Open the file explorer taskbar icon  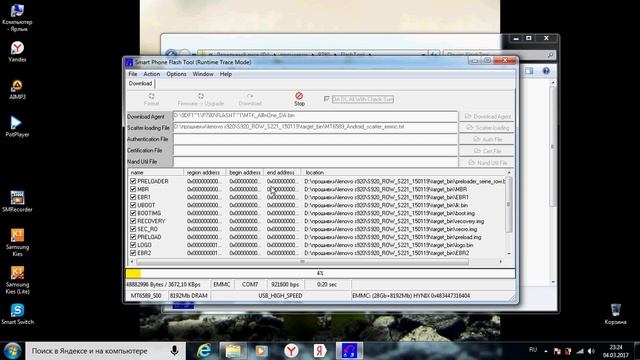[233, 351]
